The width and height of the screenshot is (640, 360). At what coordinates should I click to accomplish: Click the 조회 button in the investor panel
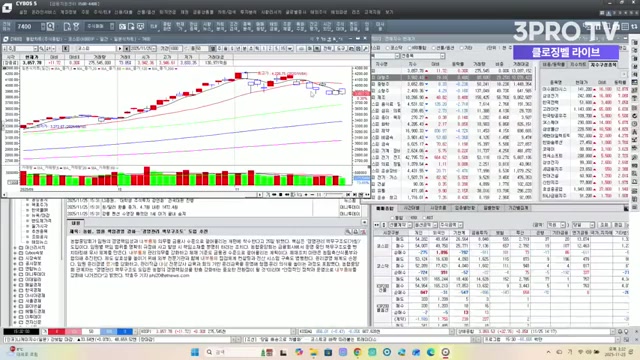click(x=604, y=225)
